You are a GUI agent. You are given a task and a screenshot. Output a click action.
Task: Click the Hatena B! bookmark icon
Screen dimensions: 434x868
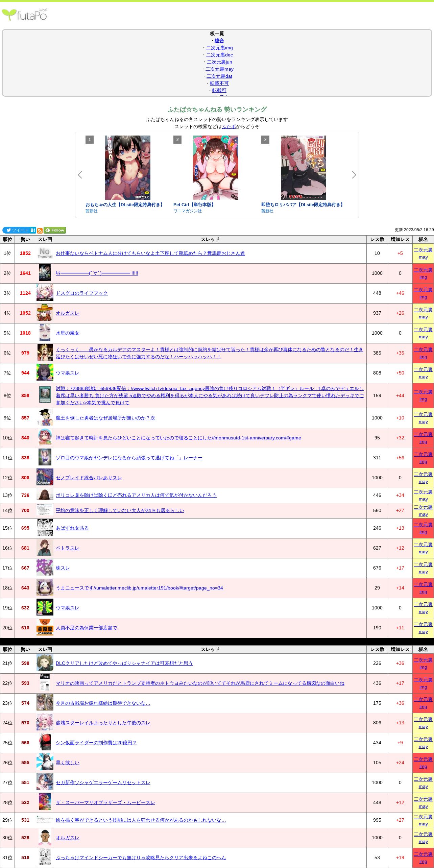(33, 230)
